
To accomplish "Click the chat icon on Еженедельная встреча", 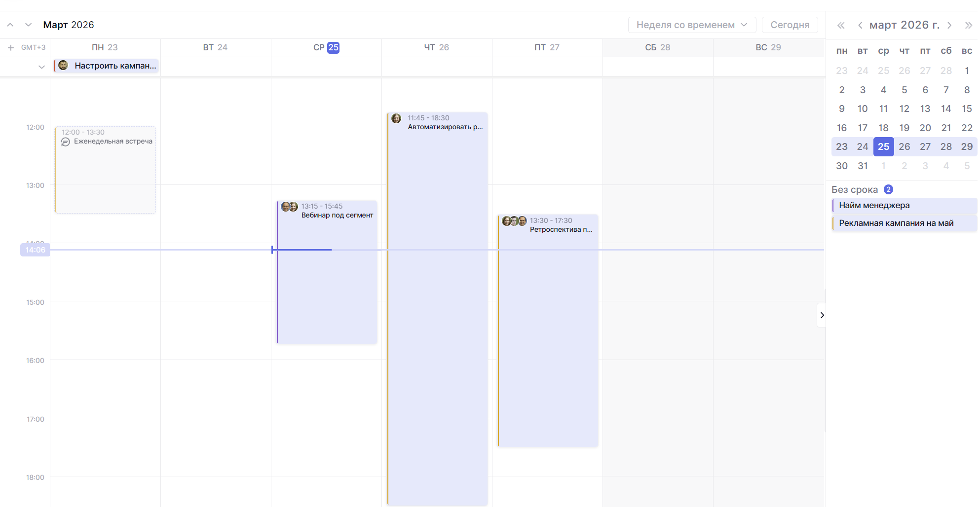I will point(66,142).
